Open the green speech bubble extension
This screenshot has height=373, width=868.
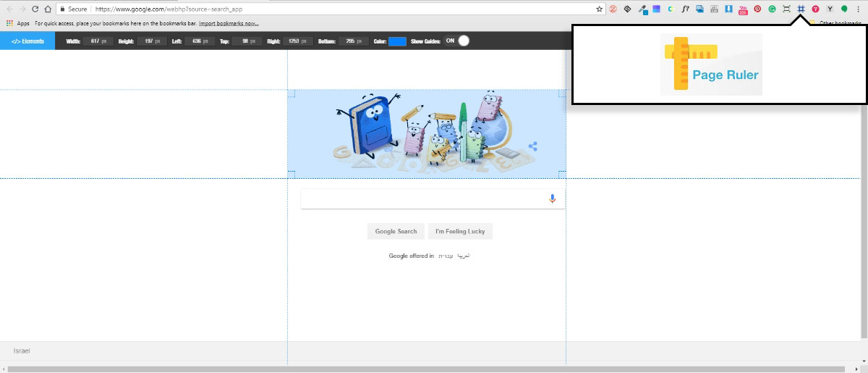[844, 9]
